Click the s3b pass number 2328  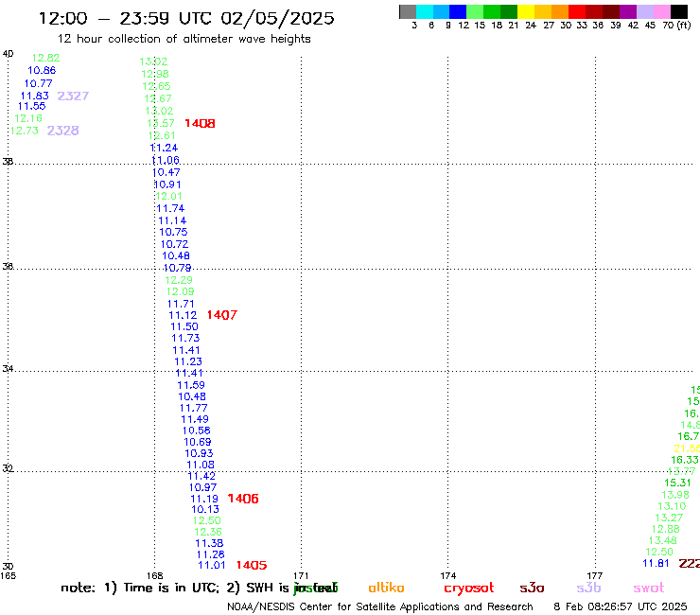tap(63, 131)
